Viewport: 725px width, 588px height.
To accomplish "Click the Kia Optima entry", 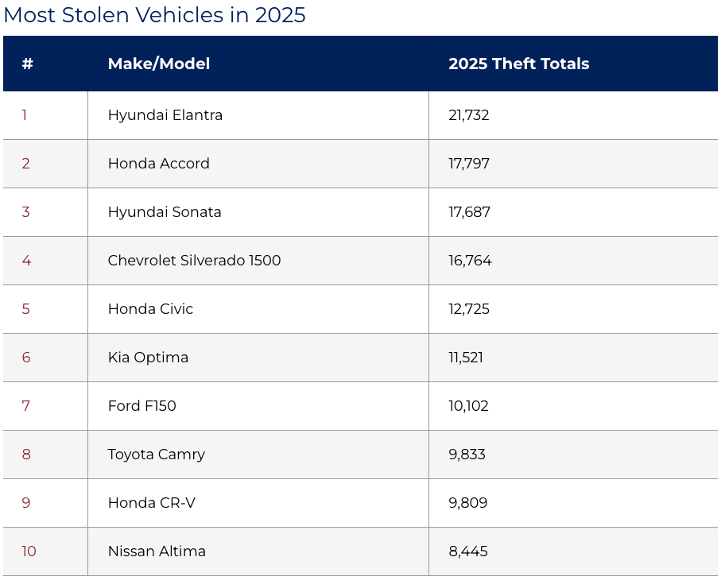I will point(148,358).
